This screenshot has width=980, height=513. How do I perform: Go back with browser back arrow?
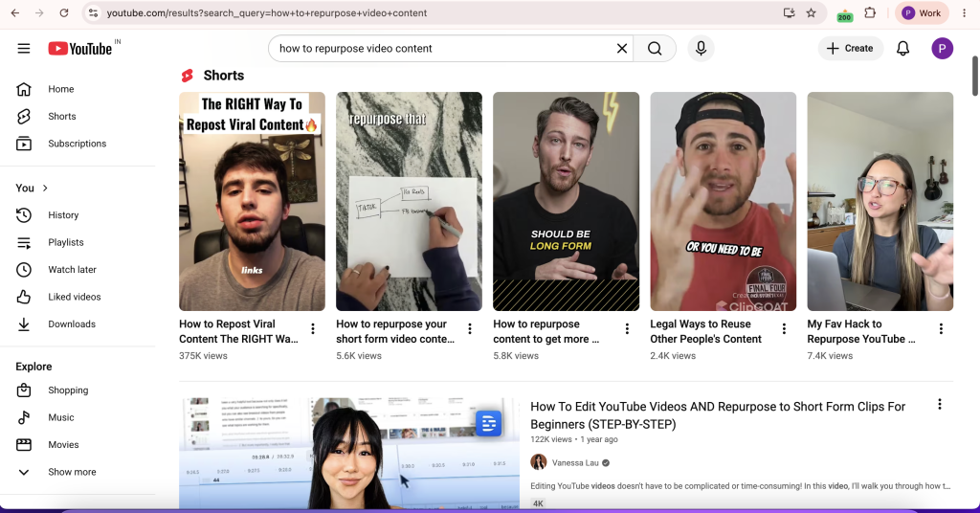coord(15,13)
